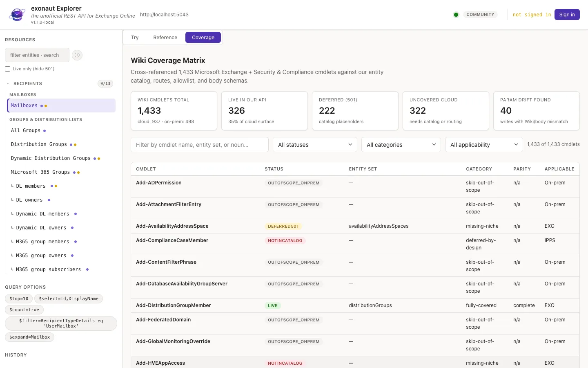This screenshot has height=368, width=588.
Task: Click the Add-DistributionGroupMember cmdlet
Action: click(x=174, y=305)
